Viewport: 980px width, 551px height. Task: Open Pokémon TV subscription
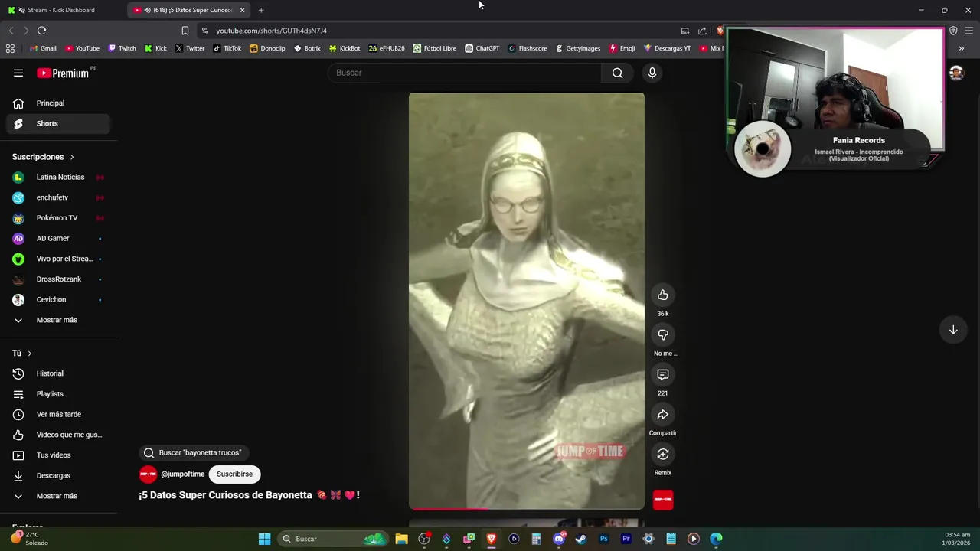coord(58,218)
